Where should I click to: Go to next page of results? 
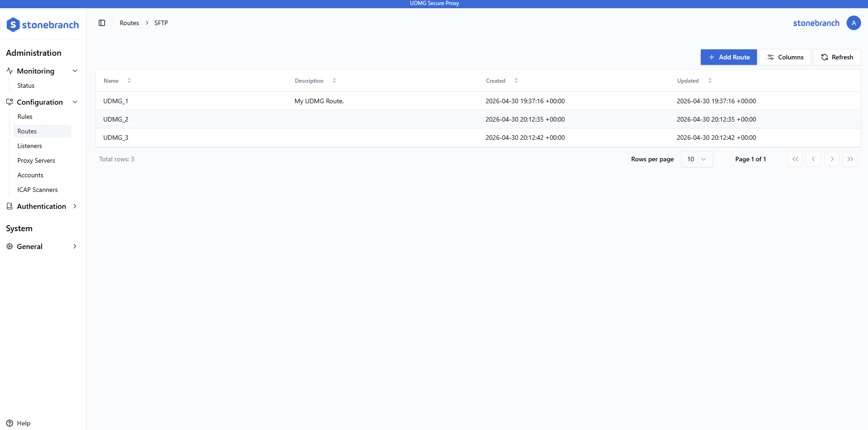pos(832,159)
